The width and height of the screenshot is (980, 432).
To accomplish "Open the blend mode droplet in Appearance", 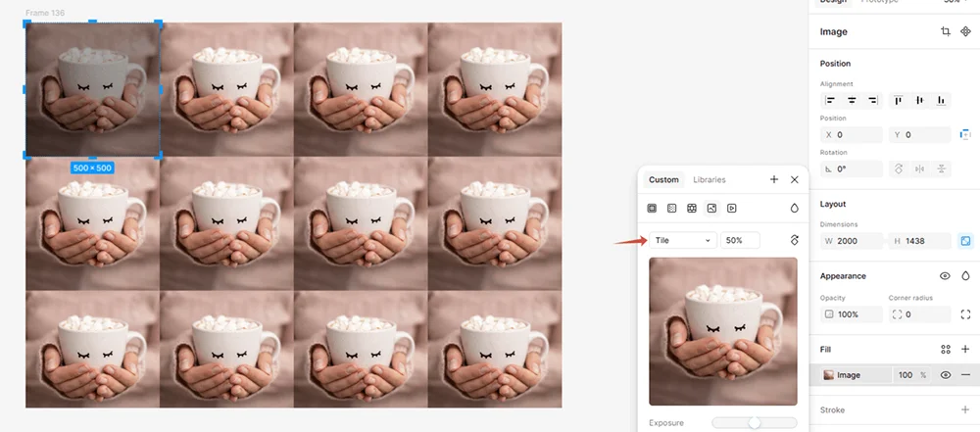I will click(965, 275).
